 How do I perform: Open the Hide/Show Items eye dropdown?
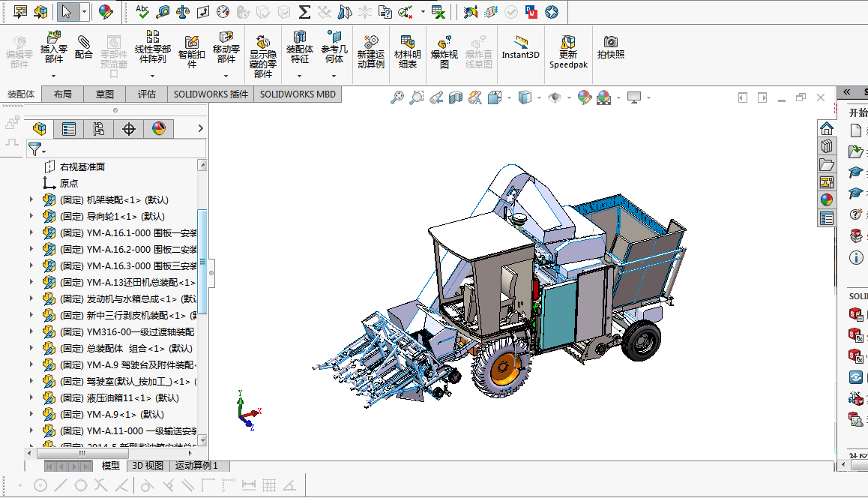click(569, 98)
